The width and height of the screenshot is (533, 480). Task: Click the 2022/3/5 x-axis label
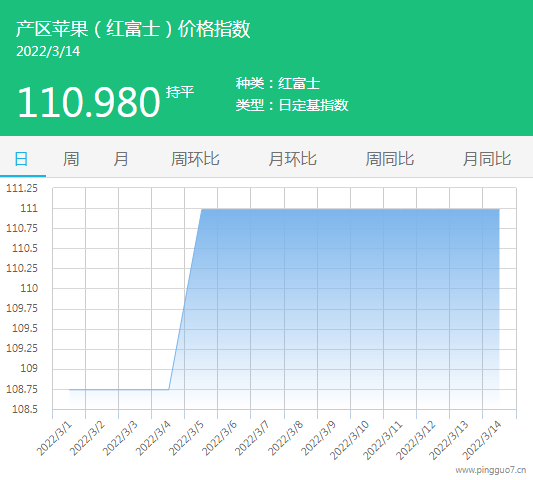(x=186, y=438)
